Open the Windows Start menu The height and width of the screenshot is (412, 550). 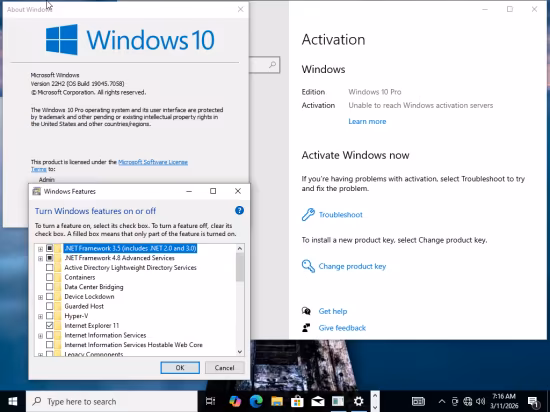13,401
